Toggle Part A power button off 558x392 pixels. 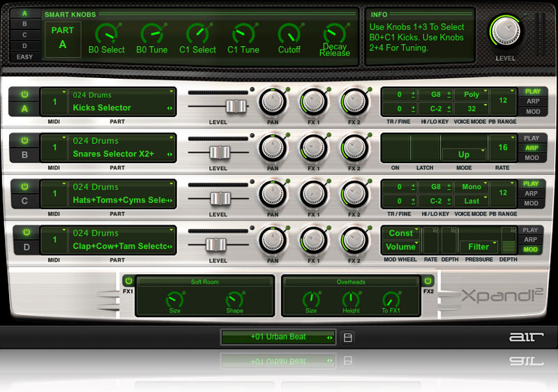(x=24, y=94)
